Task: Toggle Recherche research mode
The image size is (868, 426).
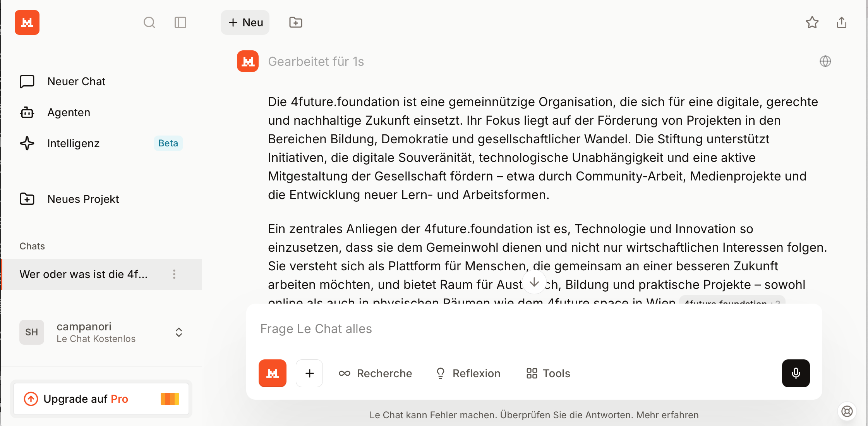Action: [375, 373]
